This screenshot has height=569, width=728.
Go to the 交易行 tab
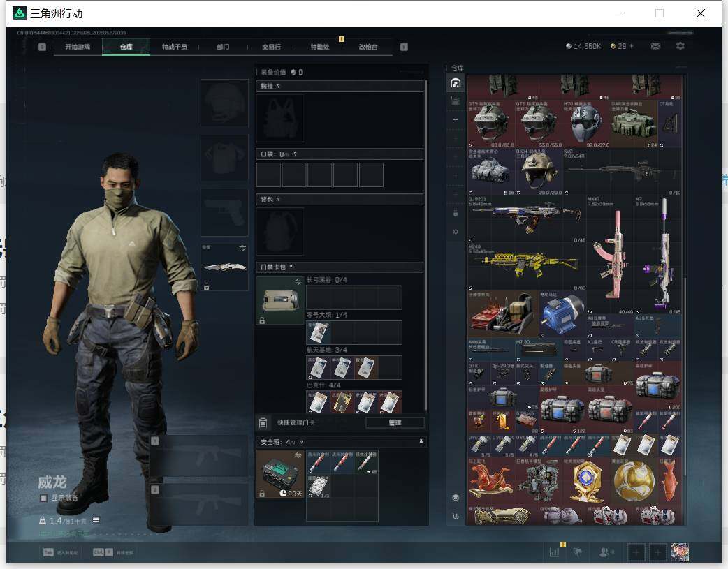click(x=271, y=47)
